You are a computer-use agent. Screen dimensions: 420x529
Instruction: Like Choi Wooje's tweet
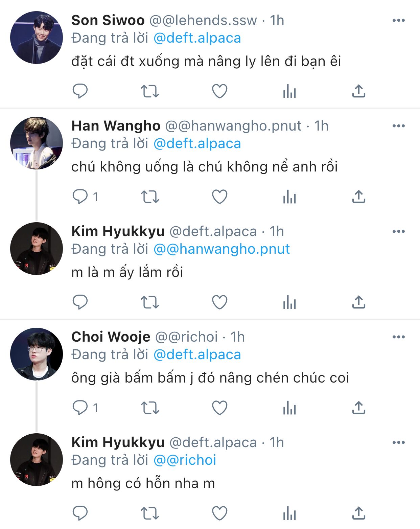point(219,408)
